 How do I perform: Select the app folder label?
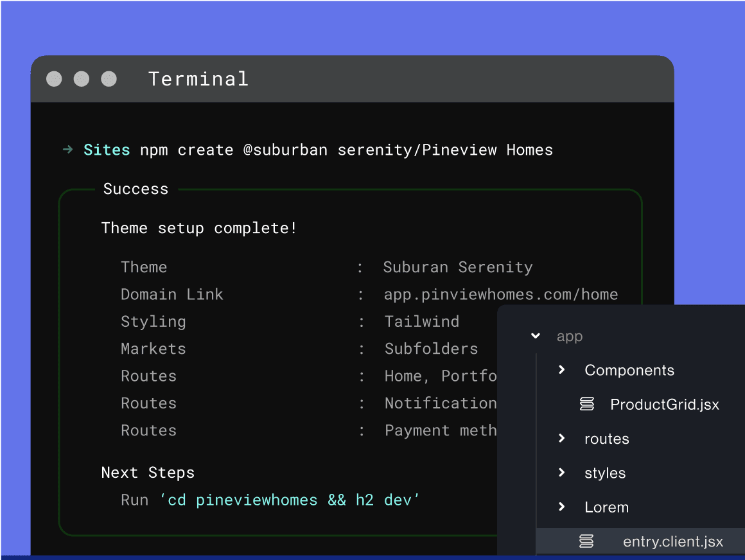coord(569,336)
